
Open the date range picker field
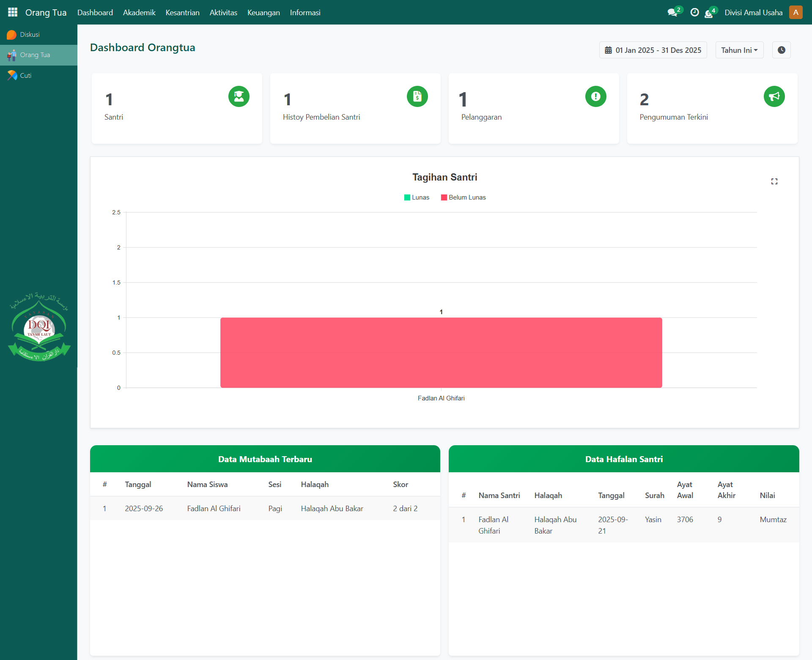click(653, 50)
